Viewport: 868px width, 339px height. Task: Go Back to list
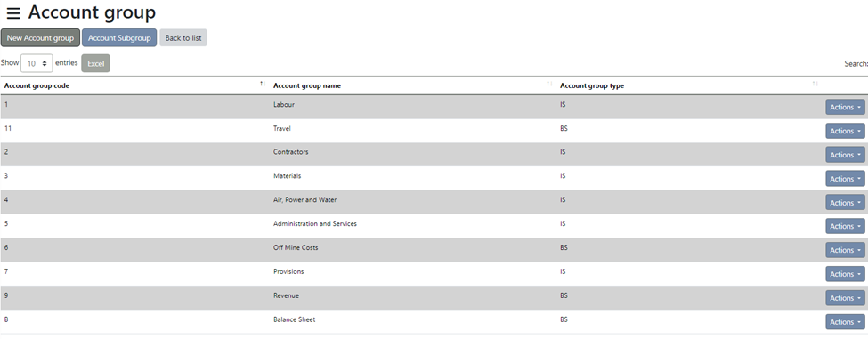tap(183, 38)
